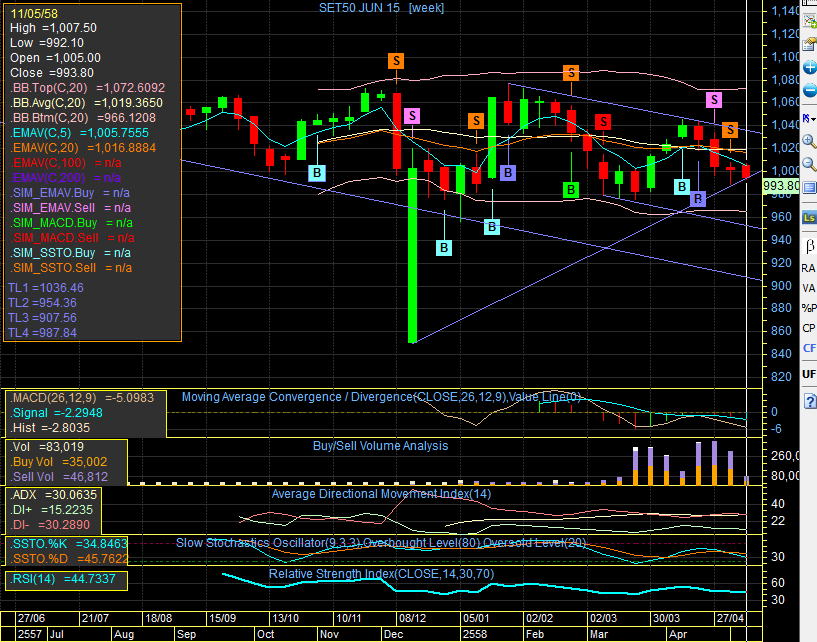Viewport: 817px width, 642px height.
Task: Click the .Buy Vol =35,002 label
Action: coord(59,462)
